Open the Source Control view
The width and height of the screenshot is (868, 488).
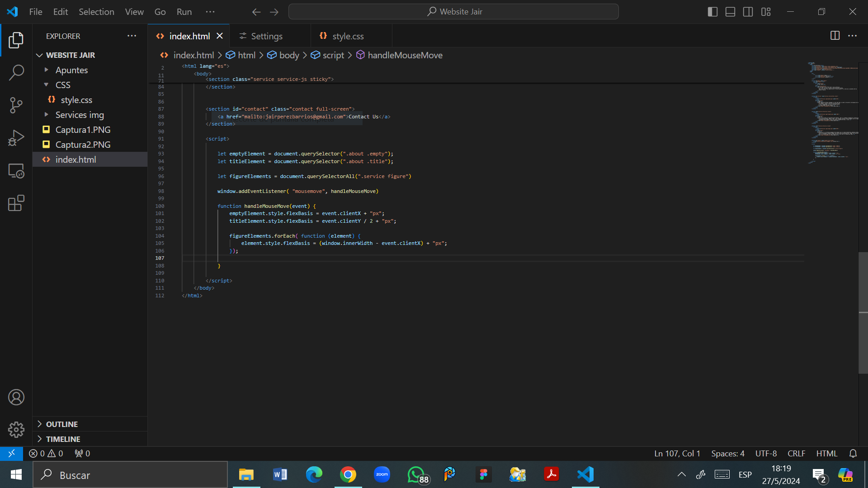pyautogui.click(x=16, y=105)
